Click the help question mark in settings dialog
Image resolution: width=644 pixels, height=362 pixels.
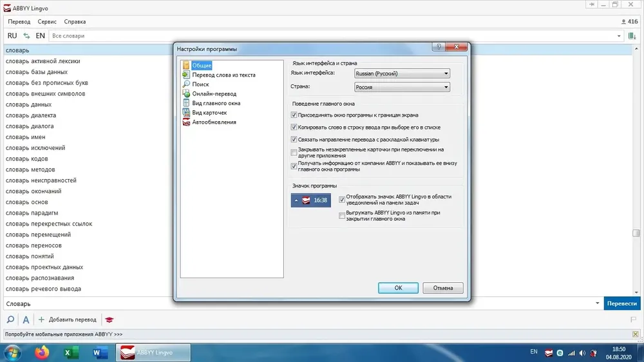[x=439, y=47]
